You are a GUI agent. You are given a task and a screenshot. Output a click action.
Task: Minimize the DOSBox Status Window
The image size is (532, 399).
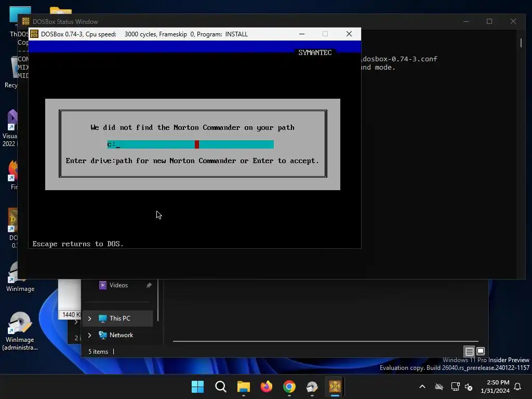point(466,21)
